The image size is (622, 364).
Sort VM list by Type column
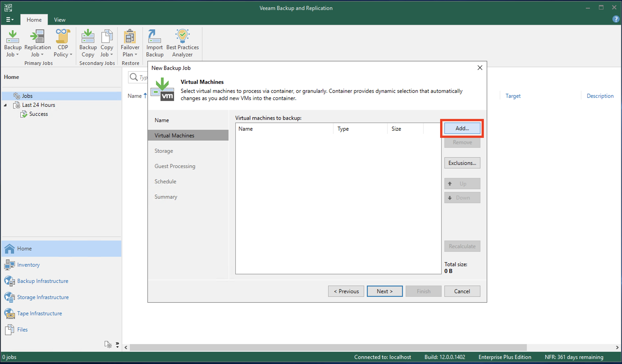360,129
